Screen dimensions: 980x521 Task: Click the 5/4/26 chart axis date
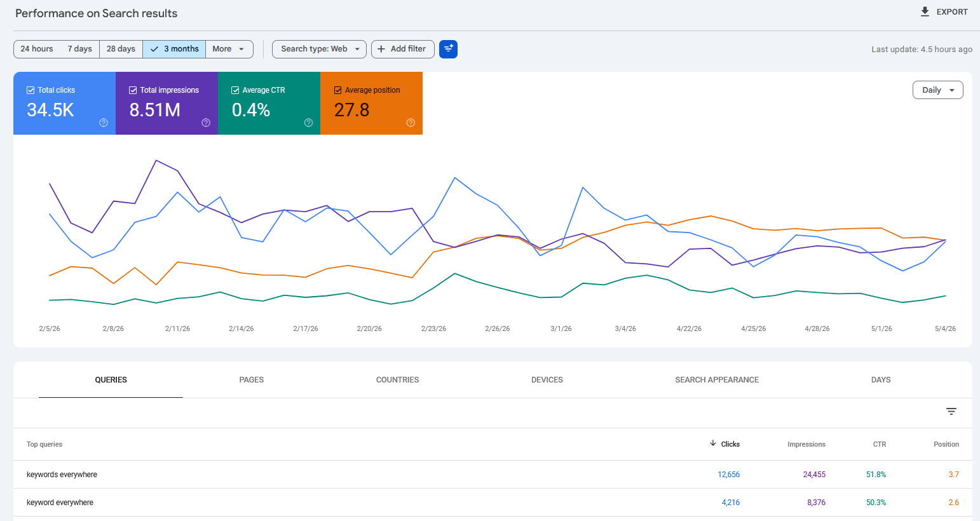tap(945, 328)
